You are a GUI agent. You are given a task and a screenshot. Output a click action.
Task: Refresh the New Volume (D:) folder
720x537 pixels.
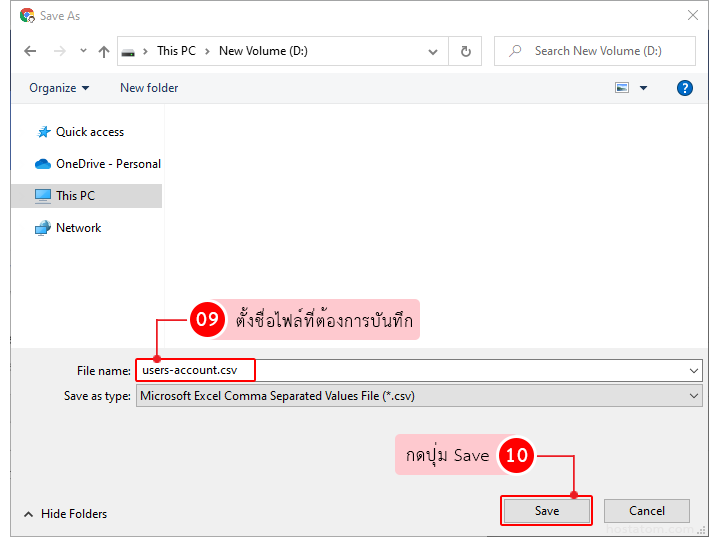point(465,51)
